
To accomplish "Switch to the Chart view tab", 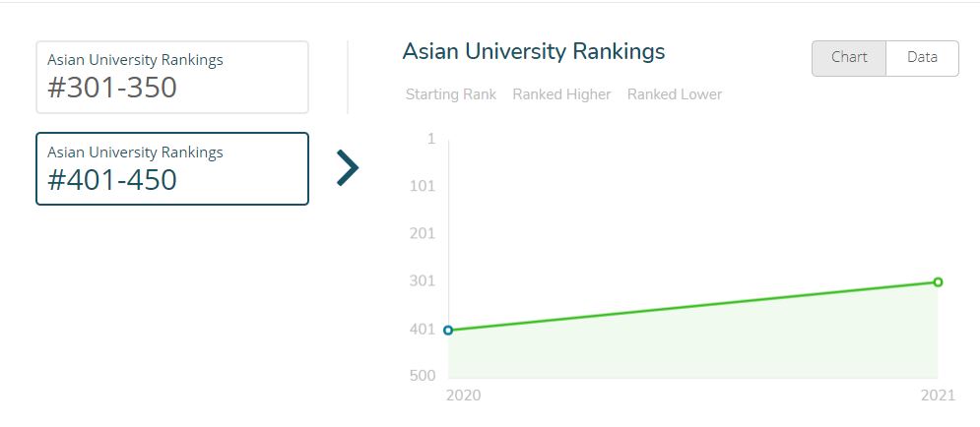I will 849,58.
